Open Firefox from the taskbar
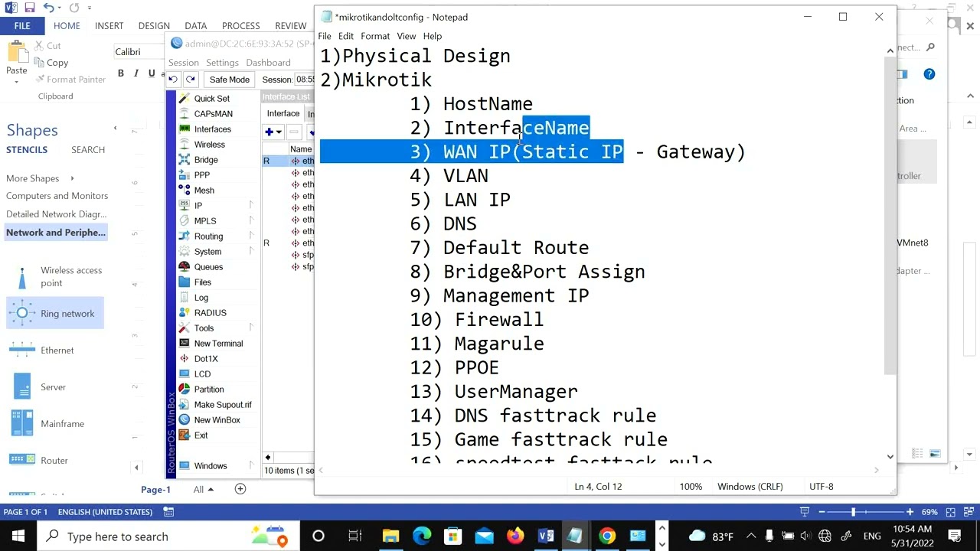 [x=514, y=536]
